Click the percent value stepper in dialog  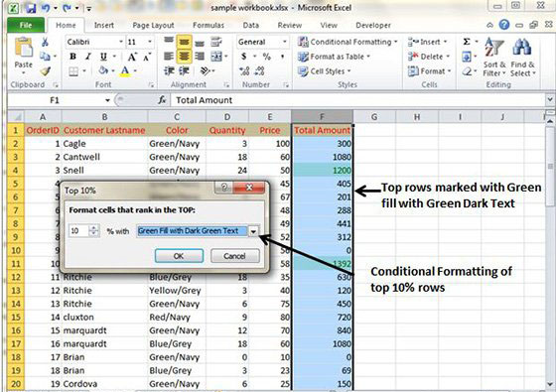(x=93, y=231)
